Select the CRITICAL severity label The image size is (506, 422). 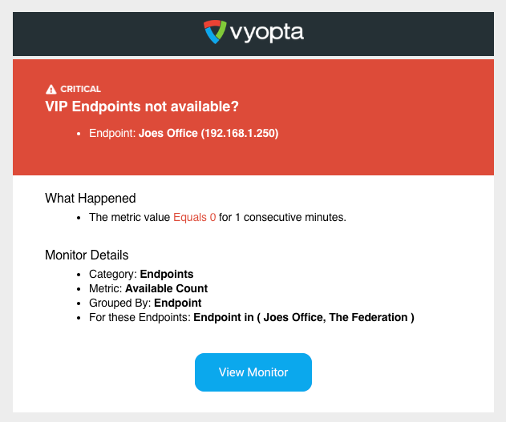pyautogui.click(x=80, y=89)
